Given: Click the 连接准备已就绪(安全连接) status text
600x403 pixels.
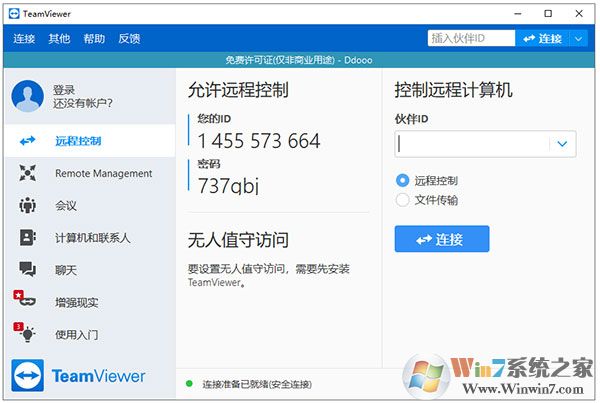Looking at the screenshot, I should [x=257, y=384].
